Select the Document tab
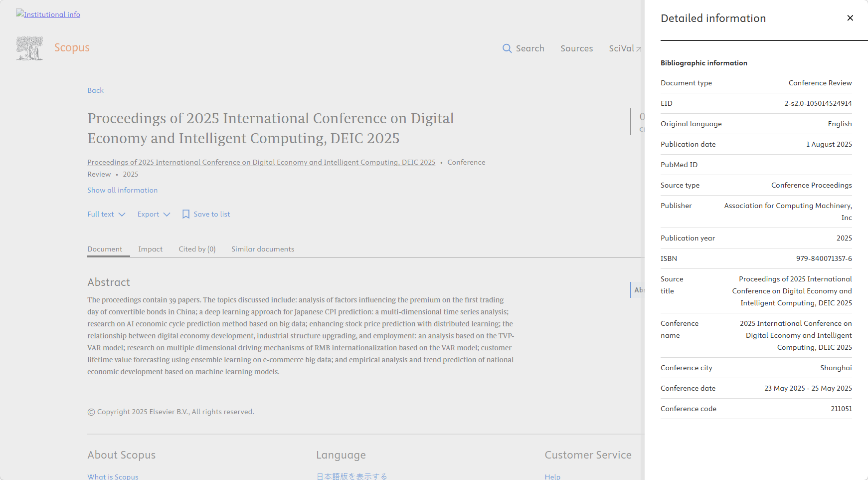 coord(105,249)
